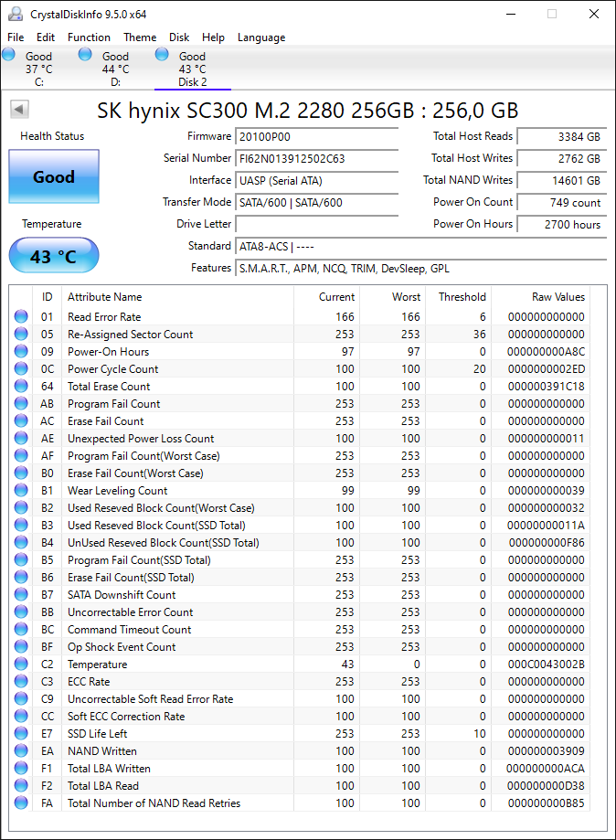Open the Theme menu
The width and height of the screenshot is (616, 840).
[140, 37]
